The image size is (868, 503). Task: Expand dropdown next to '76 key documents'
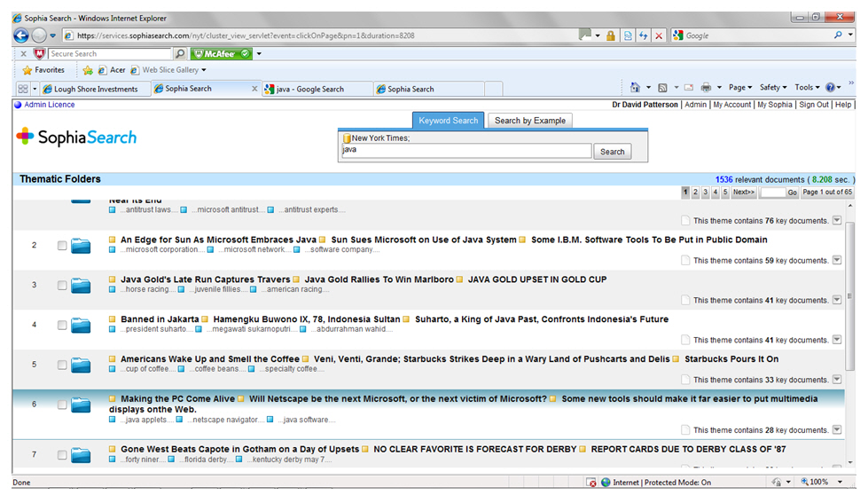[x=837, y=220]
